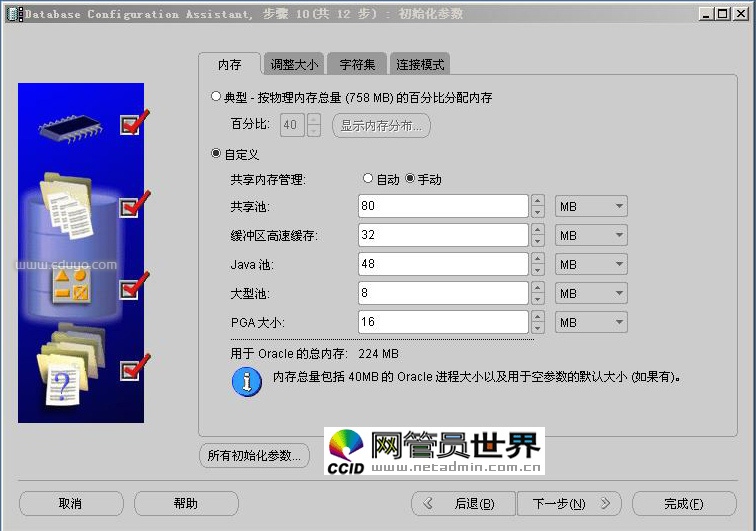The height and width of the screenshot is (531, 756).
Task: Click the 用于 Oracle 的总内存 224 MB text
Action: tap(314, 354)
